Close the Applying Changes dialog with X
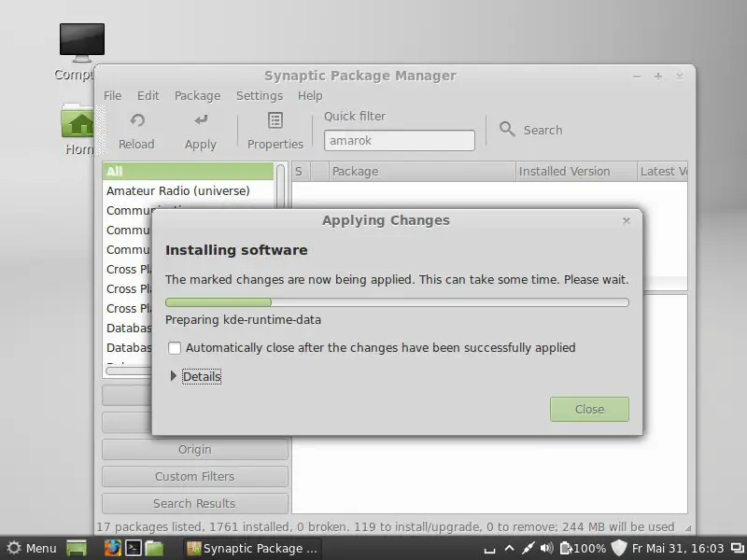 point(627,220)
